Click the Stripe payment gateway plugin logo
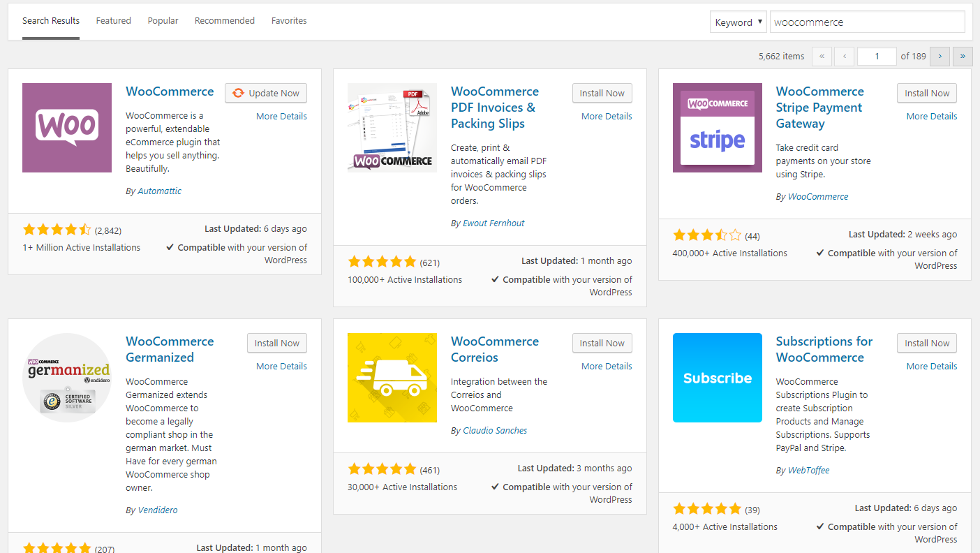980x553 pixels. point(717,128)
